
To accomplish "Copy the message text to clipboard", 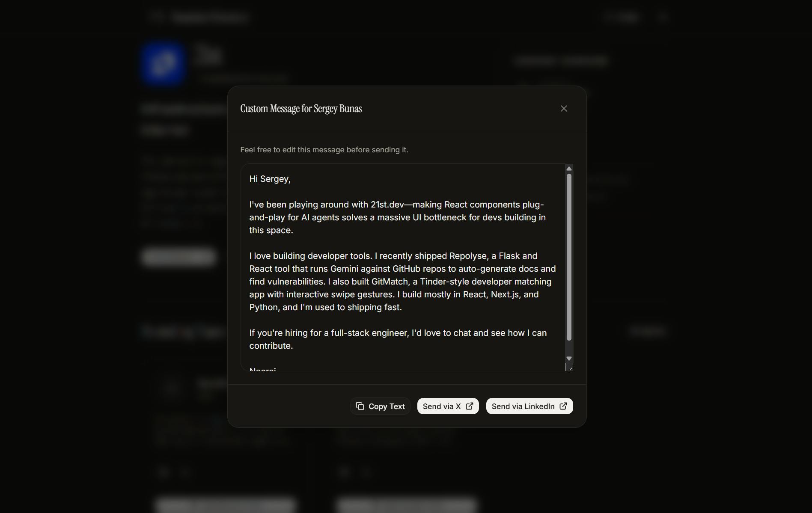I will (x=380, y=406).
